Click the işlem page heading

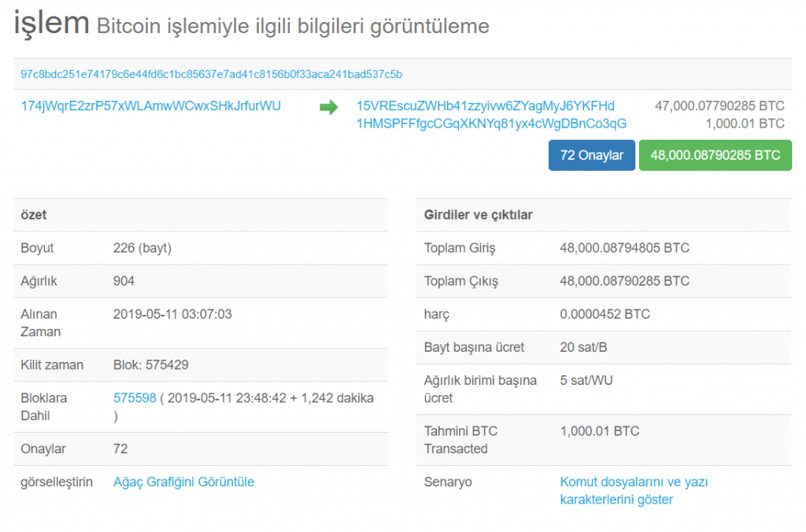51,24
